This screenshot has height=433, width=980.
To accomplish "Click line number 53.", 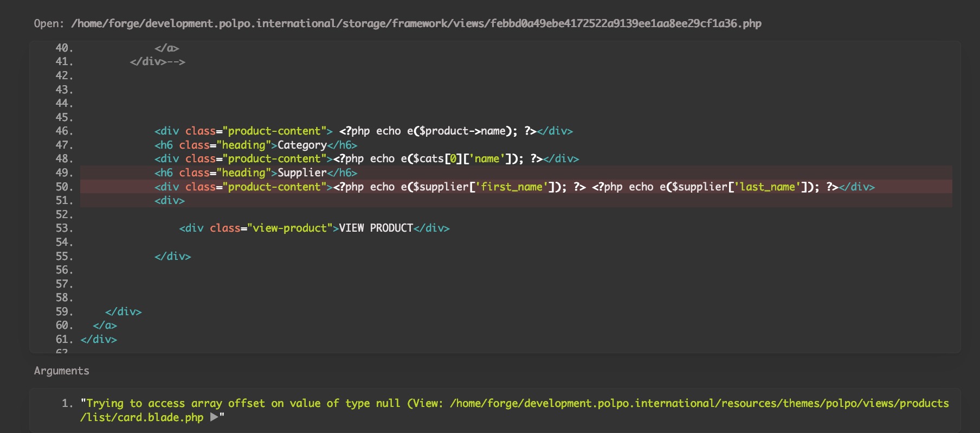I will coord(64,228).
